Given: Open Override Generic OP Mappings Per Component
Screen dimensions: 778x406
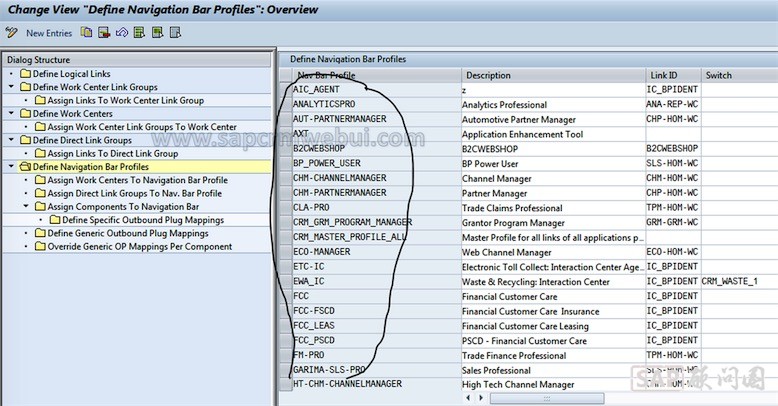Looking at the screenshot, I should [x=140, y=247].
